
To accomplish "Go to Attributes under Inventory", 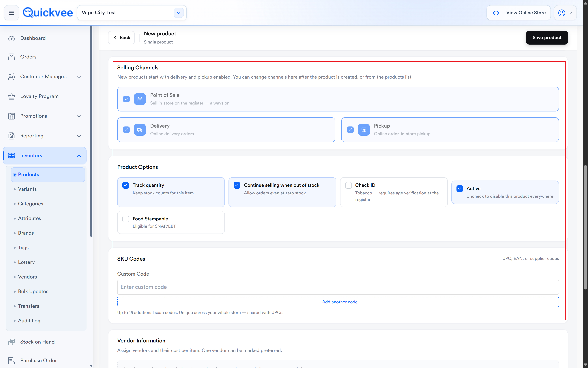I will (29, 219).
